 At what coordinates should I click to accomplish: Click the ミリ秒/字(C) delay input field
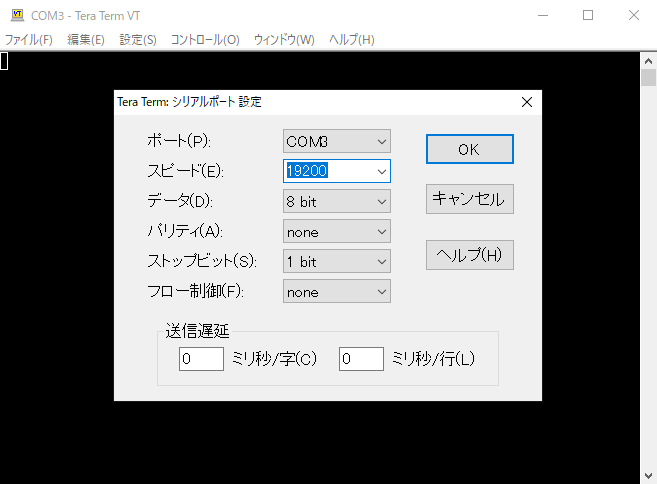click(201, 359)
